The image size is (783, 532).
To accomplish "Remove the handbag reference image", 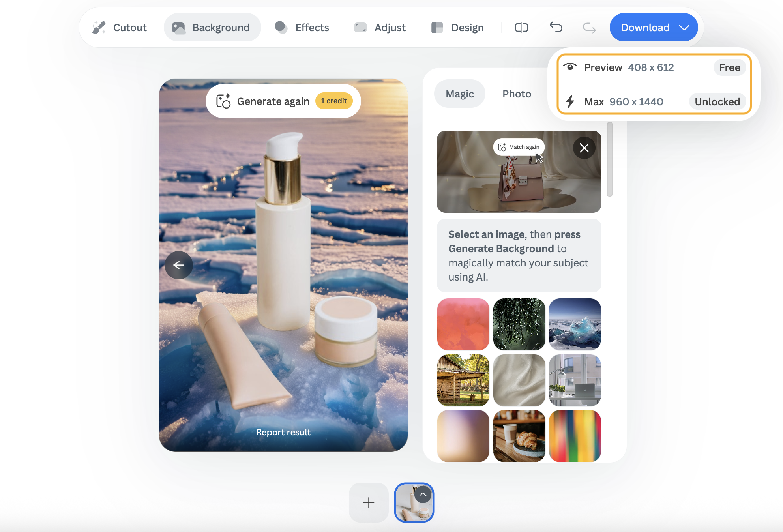I will pos(584,148).
